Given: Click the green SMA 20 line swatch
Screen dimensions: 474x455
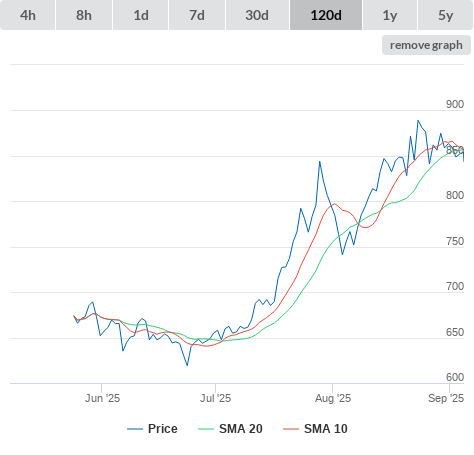Looking at the screenshot, I should pyautogui.click(x=206, y=429).
